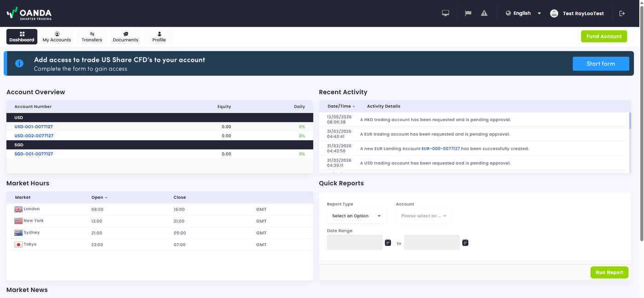
Task: Click the Recent Activity scrollbar
Action: click(x=630, y=120)
